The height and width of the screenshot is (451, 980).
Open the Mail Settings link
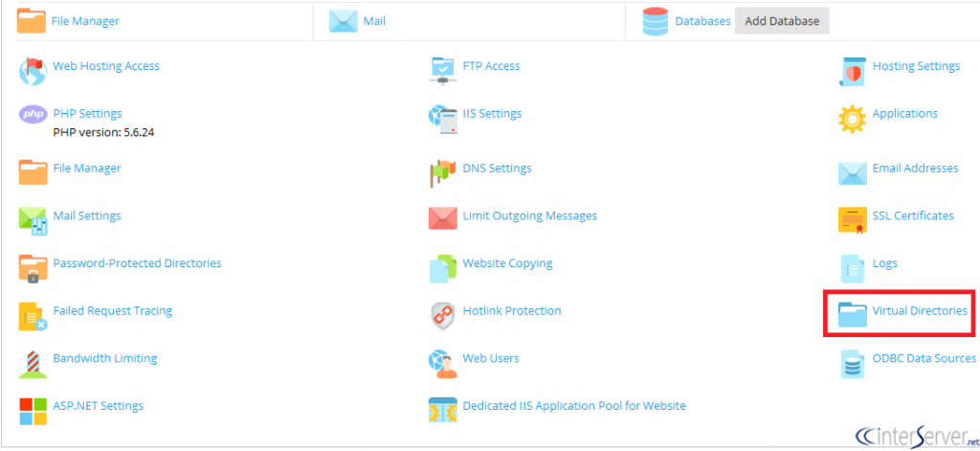87,215
